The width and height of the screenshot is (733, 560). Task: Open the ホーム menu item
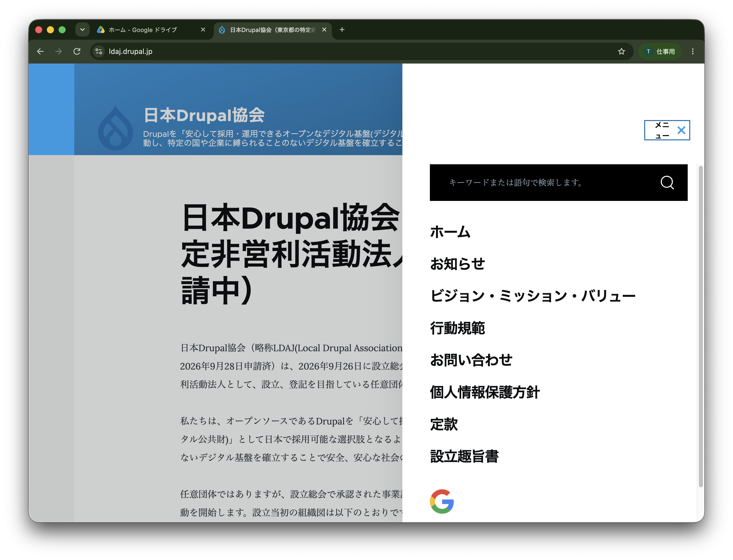(x=450, y=232)
